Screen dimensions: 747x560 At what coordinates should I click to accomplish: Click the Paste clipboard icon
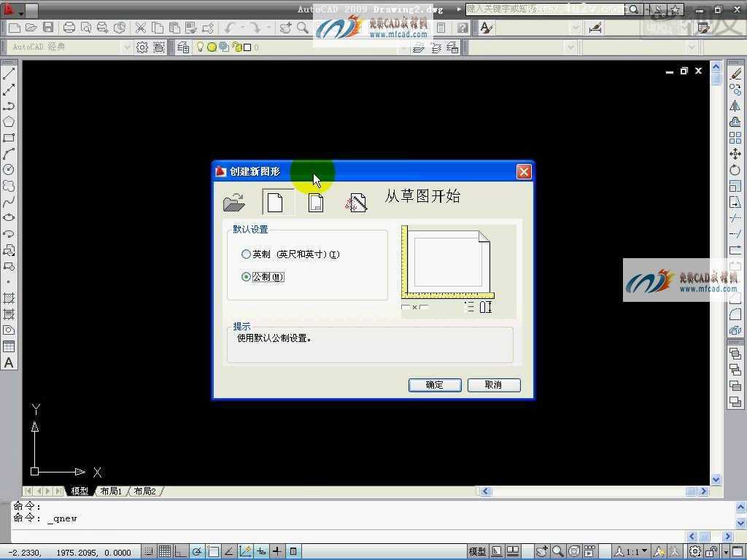coord(174,28)
